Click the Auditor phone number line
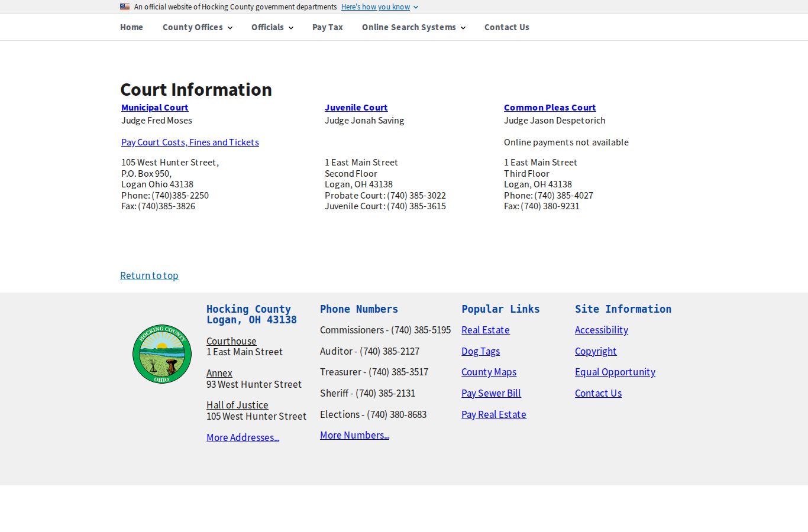 (x=370, y=351)
